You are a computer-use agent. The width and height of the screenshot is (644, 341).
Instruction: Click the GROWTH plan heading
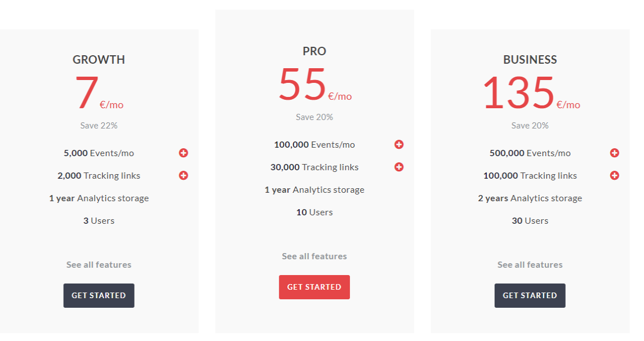99,60
